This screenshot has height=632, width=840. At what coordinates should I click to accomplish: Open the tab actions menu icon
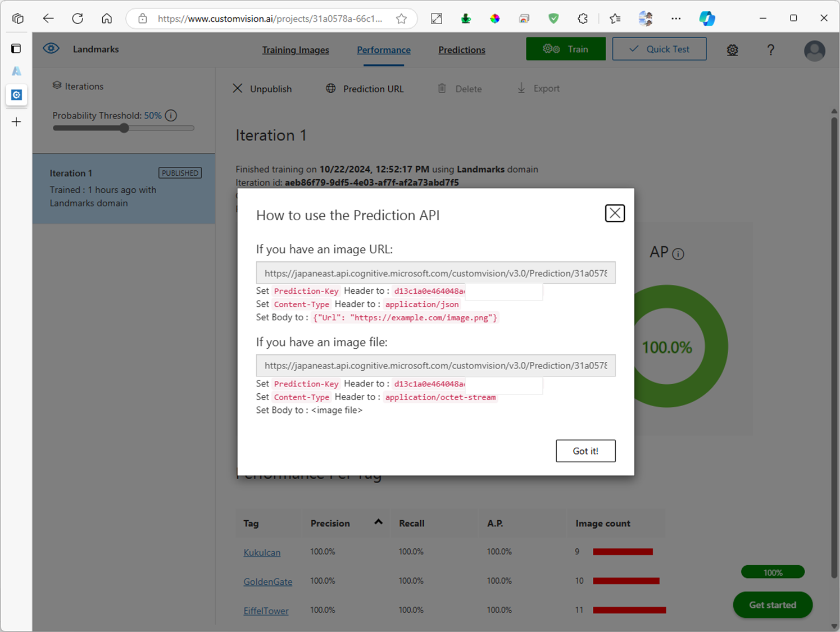(16, 48)
